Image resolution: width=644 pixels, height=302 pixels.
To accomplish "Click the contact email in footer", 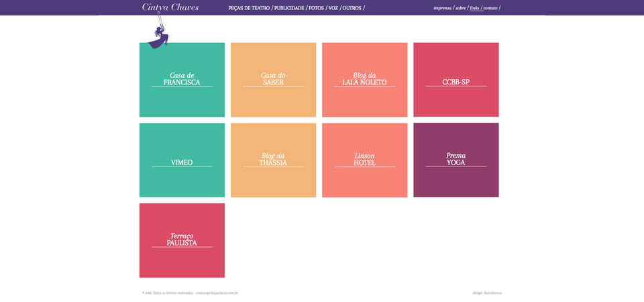I will point(217,293).
